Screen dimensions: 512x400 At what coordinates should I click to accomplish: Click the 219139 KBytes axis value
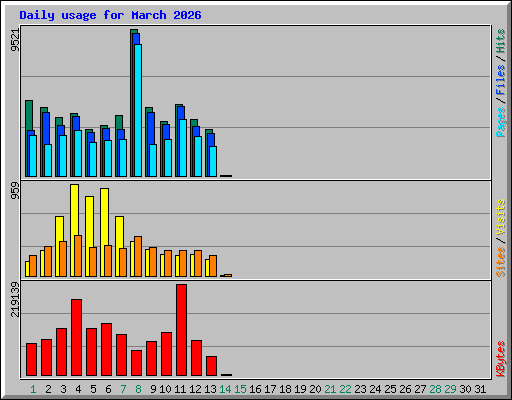point(15,299)
